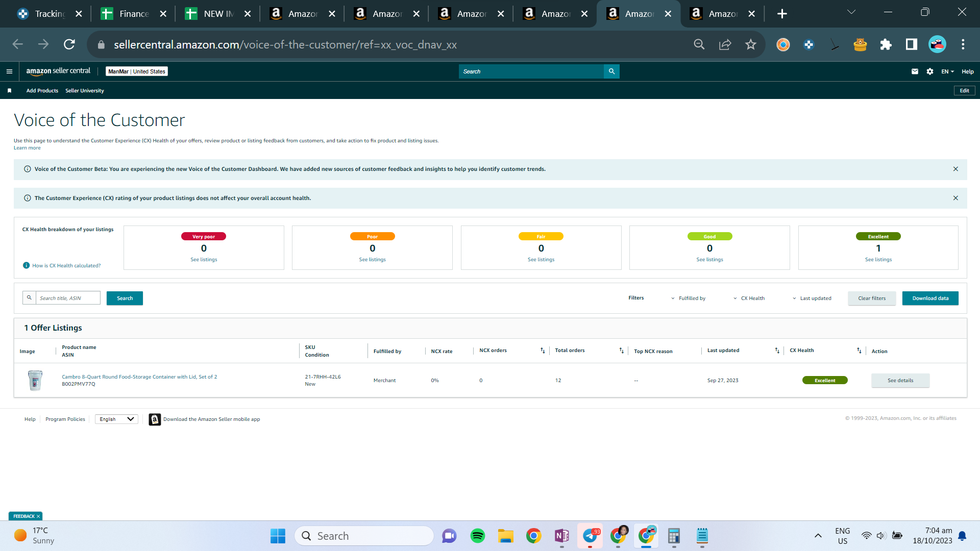980x551 pixels.
Task: Open a new browser tab
Action: pos(782,14)
